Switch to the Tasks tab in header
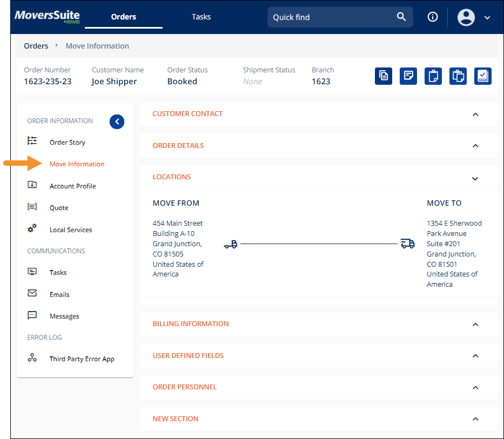504x439 pixels. [x=201, y=17]
